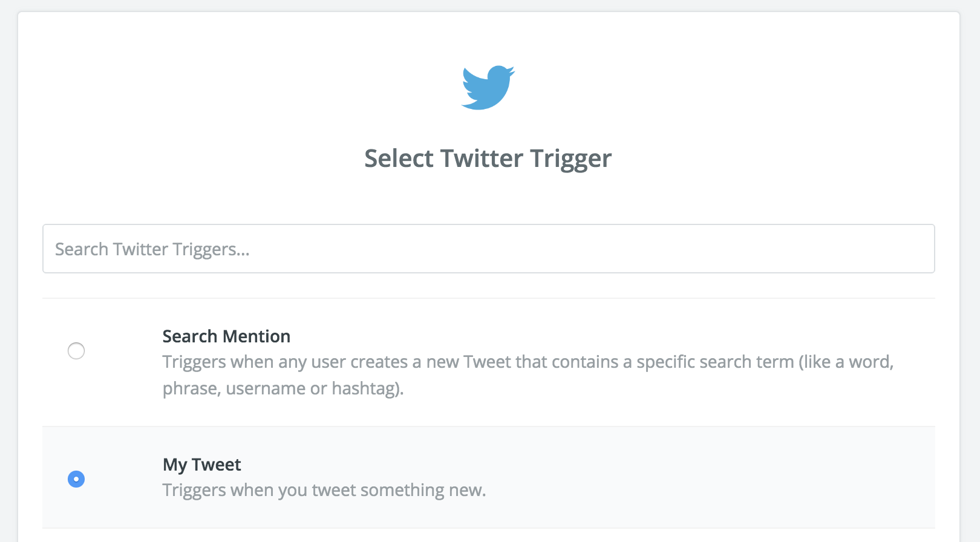Pick the trigger for tweets containing a search term
Screen dimensions: 980x542
click(x=489, y=362)
